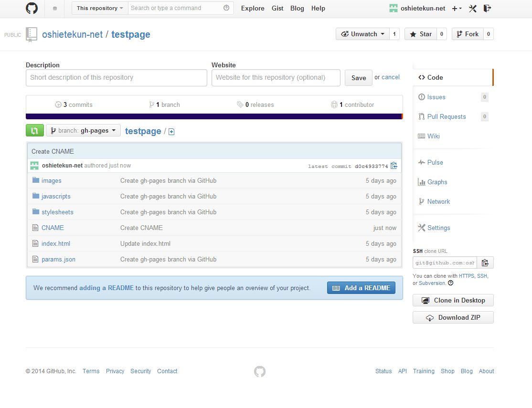The height and width of the screenshot is (408, 532).
Task: Star the testpage repository
Action: [421, 34]
